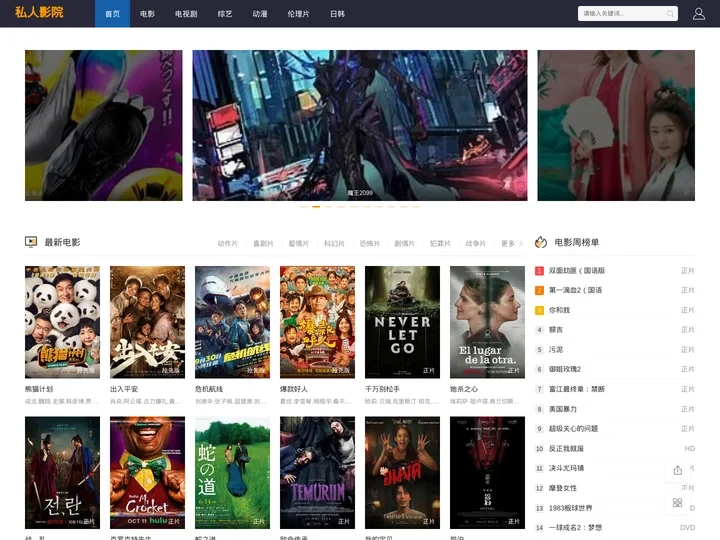Filter by 动作片 genre
Image resolution: width=720 pixels, height=540 pixels.
pyautogui.click(x=228, y=243)
